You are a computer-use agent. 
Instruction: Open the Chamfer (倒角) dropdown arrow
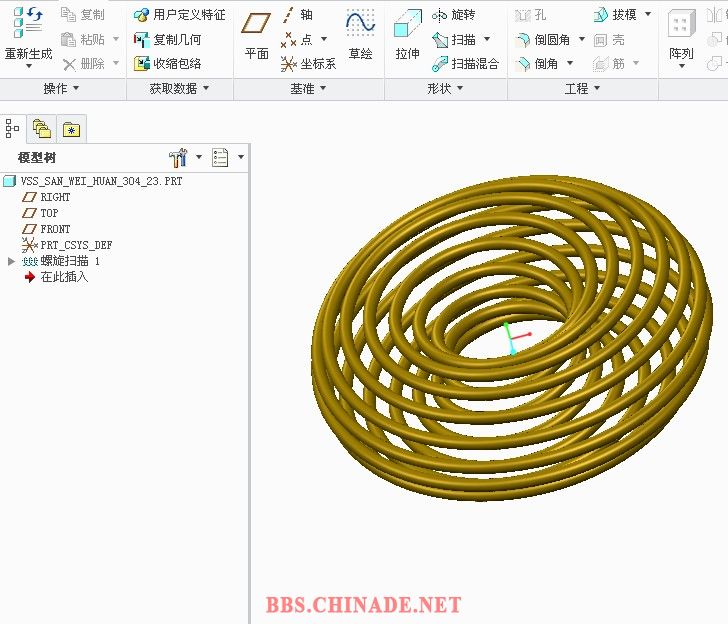coord(569,63)
